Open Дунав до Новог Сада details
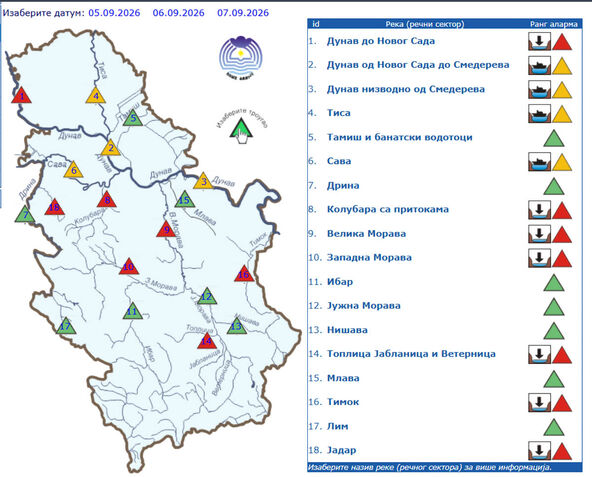This screenshot has height=477, width=592. pos(381,41)
